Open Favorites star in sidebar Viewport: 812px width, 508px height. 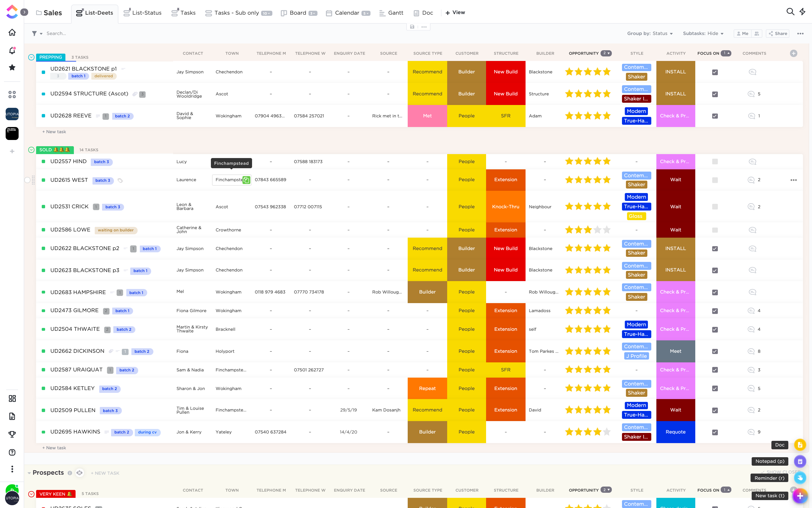[x=12, y=67]
